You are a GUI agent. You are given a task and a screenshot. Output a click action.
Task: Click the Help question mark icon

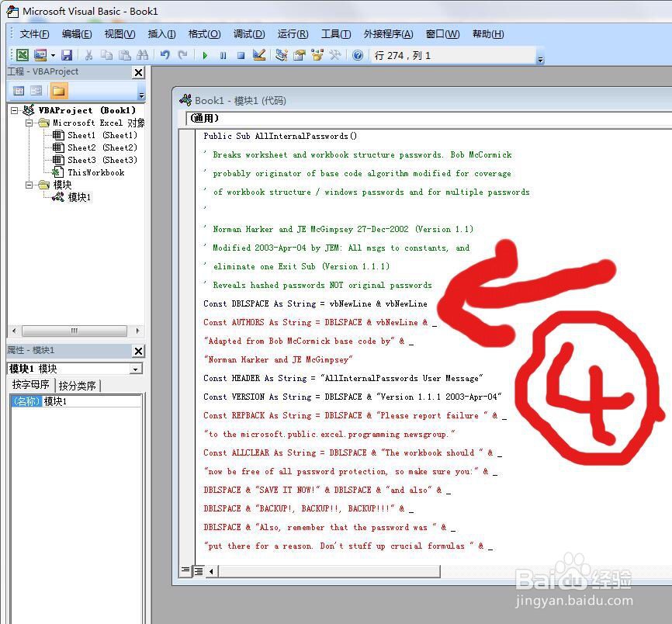[358, 55]
